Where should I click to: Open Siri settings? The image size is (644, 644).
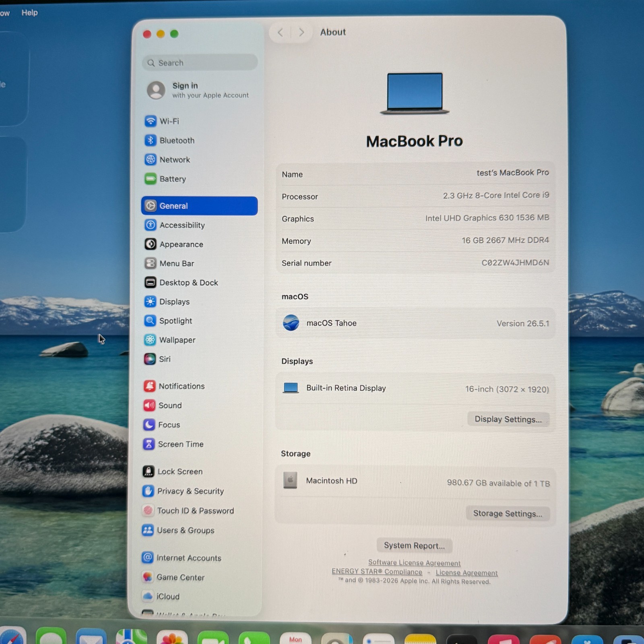point(200,359)
